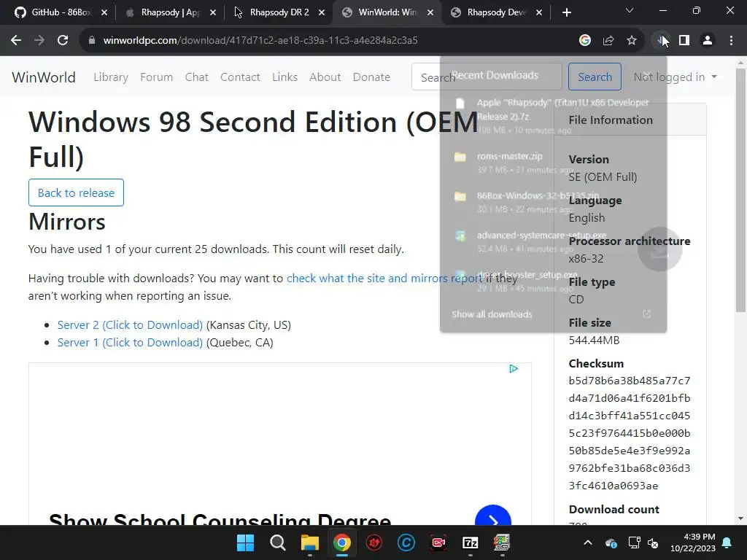Download from Server 2 Kansas City
Viewport: 747px width, 560px height.
point(130,324)
